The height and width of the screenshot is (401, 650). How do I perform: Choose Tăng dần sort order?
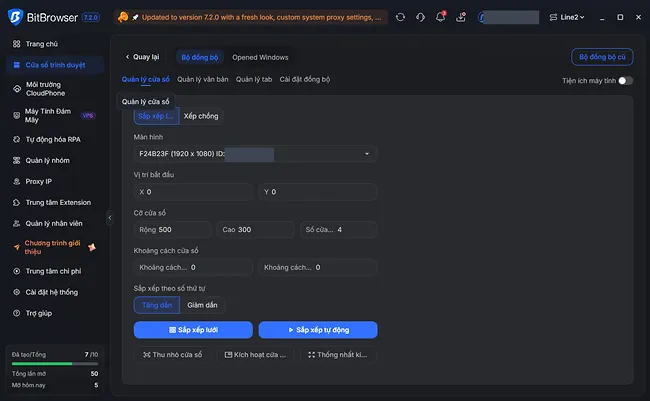pos(157,305)
